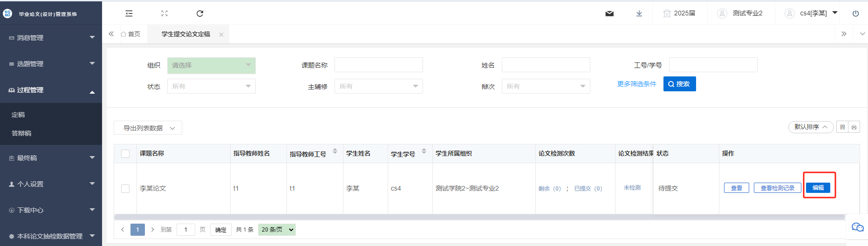Open the 状态 dropdown

[212, 86]
